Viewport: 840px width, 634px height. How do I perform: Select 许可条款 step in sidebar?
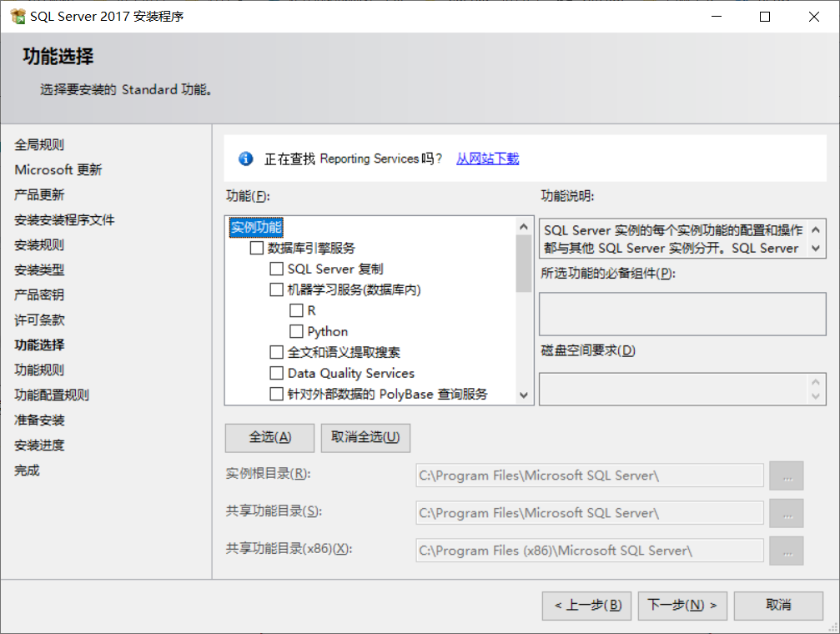tap(39, 320)
